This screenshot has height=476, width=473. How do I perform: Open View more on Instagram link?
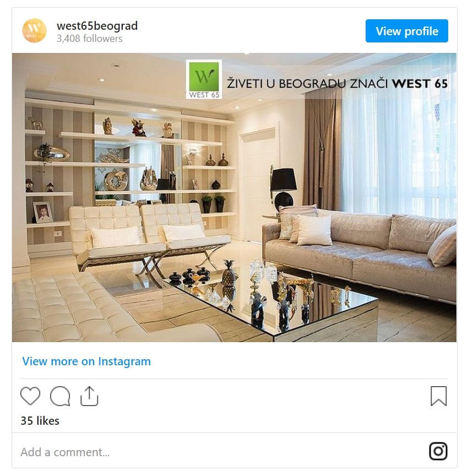pos(86,361)
